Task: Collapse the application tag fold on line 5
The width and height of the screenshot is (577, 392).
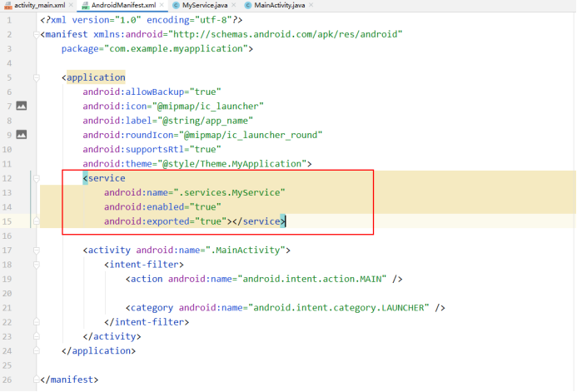Action: (x=37, y=77)
